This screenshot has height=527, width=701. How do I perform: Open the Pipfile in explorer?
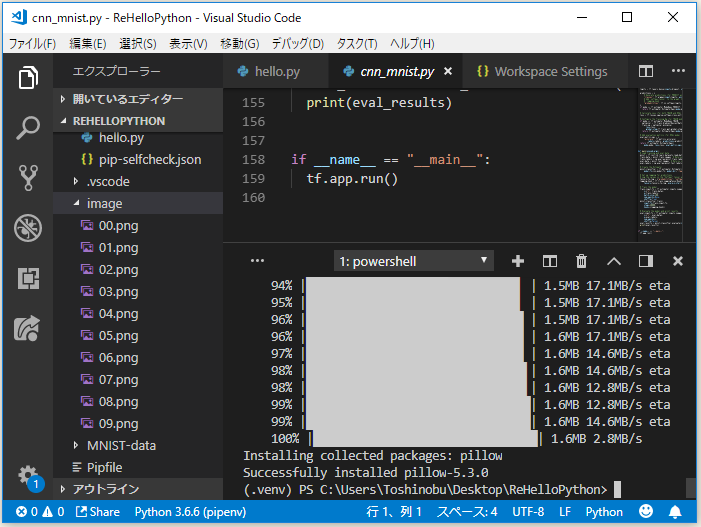[138, 467]
